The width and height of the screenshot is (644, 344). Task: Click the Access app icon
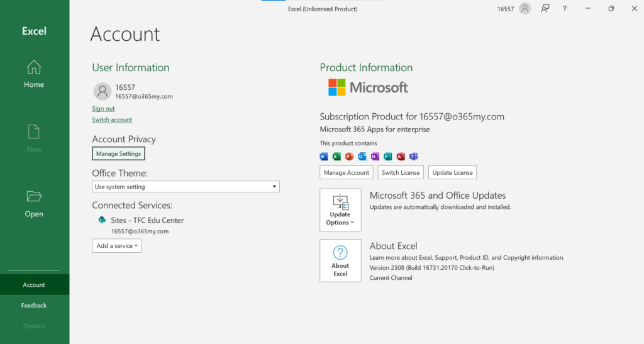point(401,157)
